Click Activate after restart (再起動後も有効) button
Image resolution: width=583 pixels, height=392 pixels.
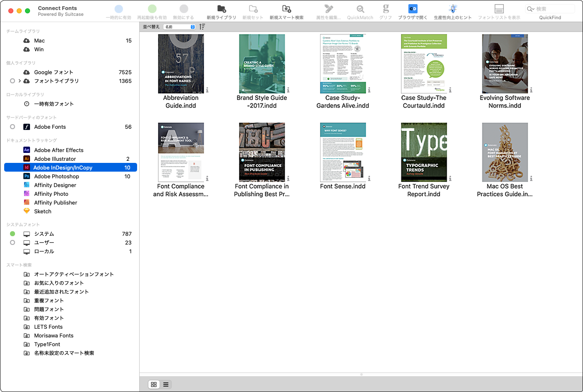click(x=152, y=9)
